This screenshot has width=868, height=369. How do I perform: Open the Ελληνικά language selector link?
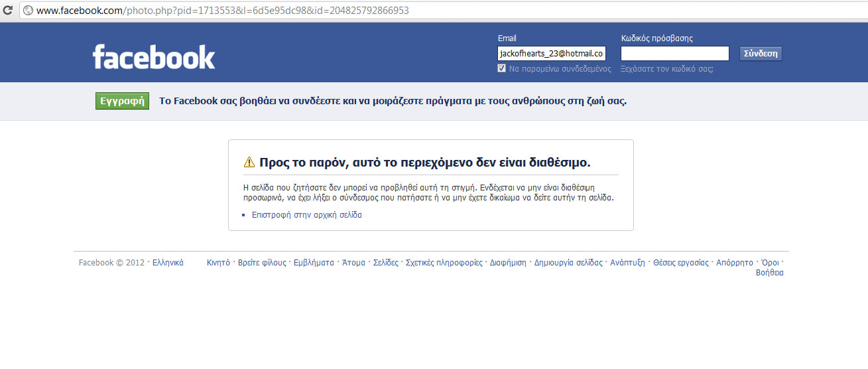point(168,263)
